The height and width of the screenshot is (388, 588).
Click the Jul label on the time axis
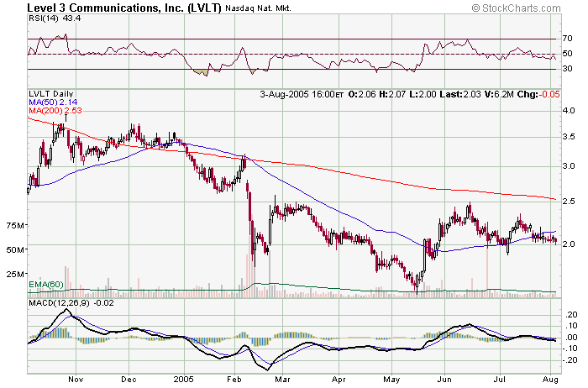(500, 380)
